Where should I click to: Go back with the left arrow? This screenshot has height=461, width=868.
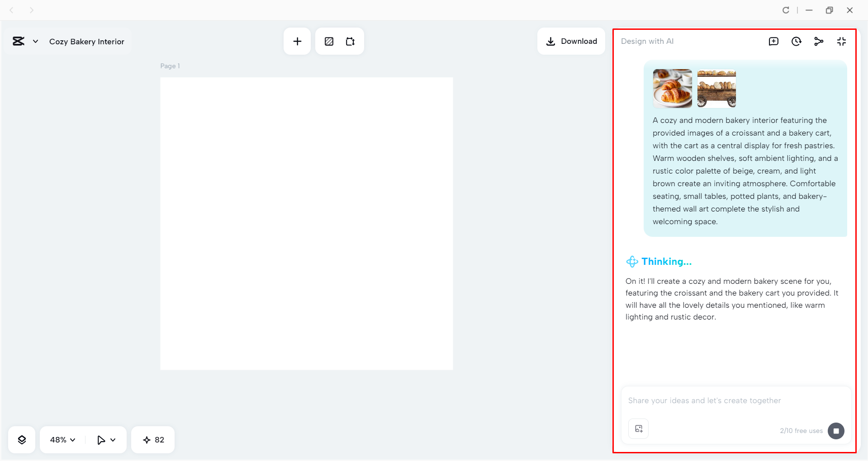(x=12, y=10)
